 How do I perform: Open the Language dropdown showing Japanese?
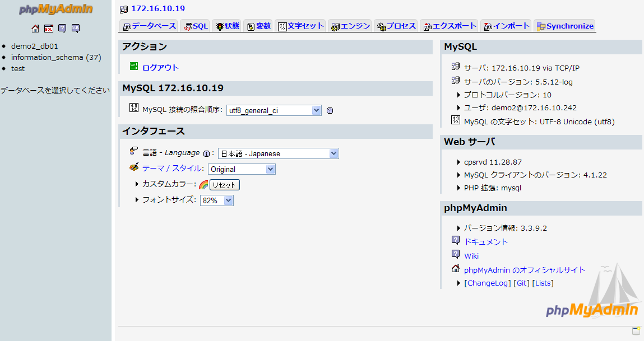coord(278,153)
